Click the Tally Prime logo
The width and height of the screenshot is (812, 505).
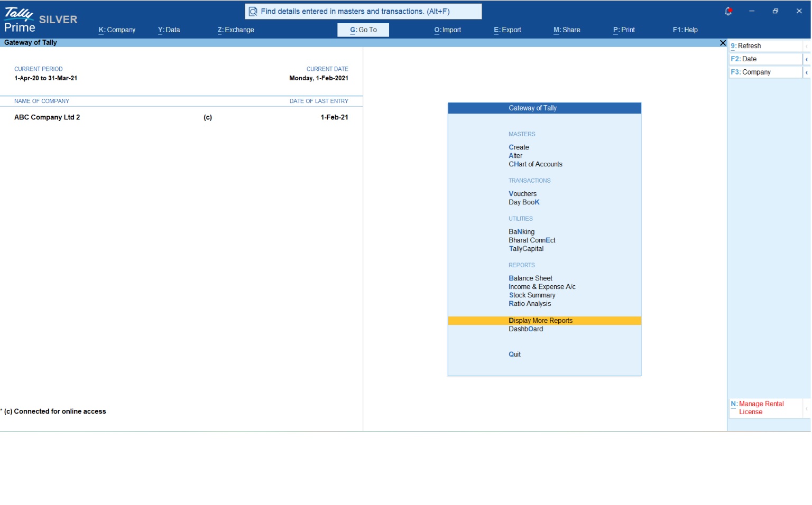(19, 20)
